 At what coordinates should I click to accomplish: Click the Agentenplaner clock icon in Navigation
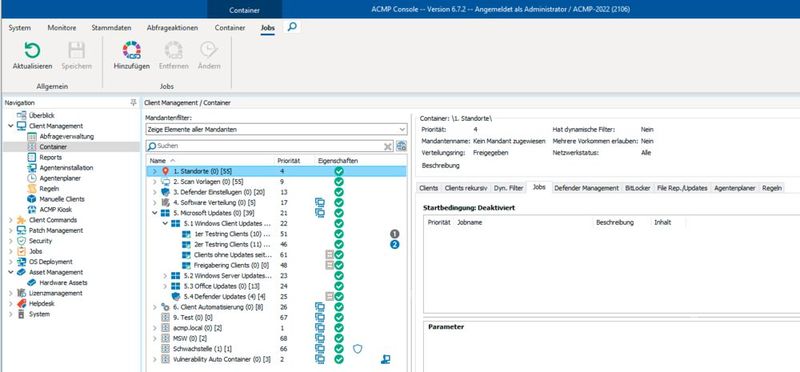(x=32, y=178)
